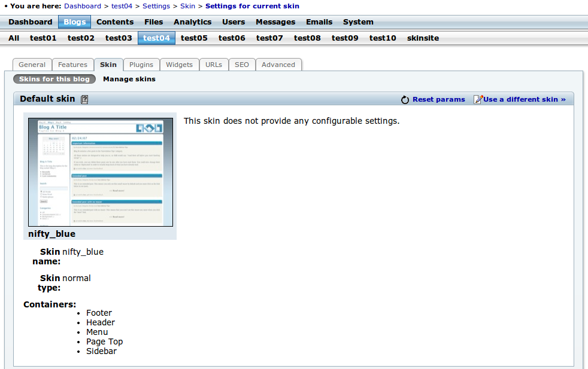This screenshot has width=588, height=369.
Task: Open the Analytics section
Action: 193,22
